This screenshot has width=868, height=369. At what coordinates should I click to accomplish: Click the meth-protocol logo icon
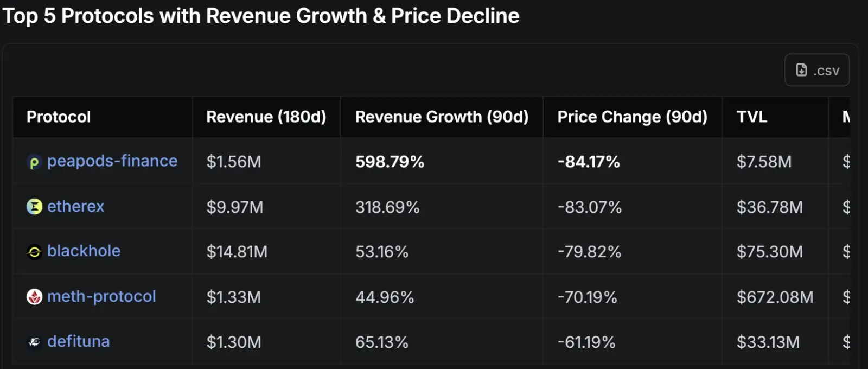(34, 297)
